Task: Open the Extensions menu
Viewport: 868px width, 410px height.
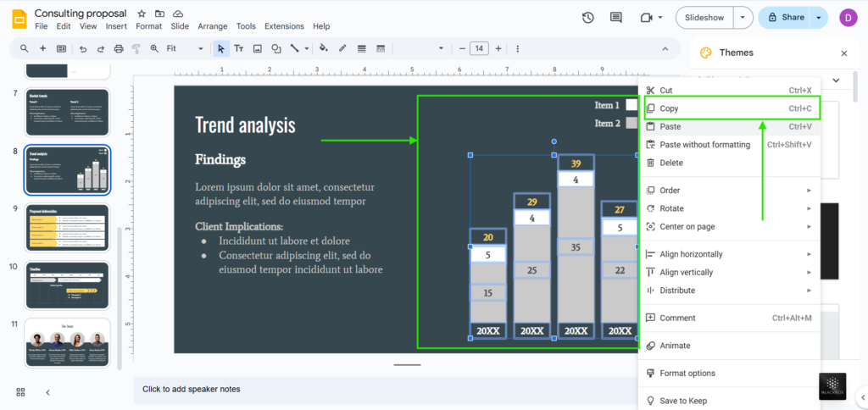Action: pyautogui.click(x=284, y=26)
